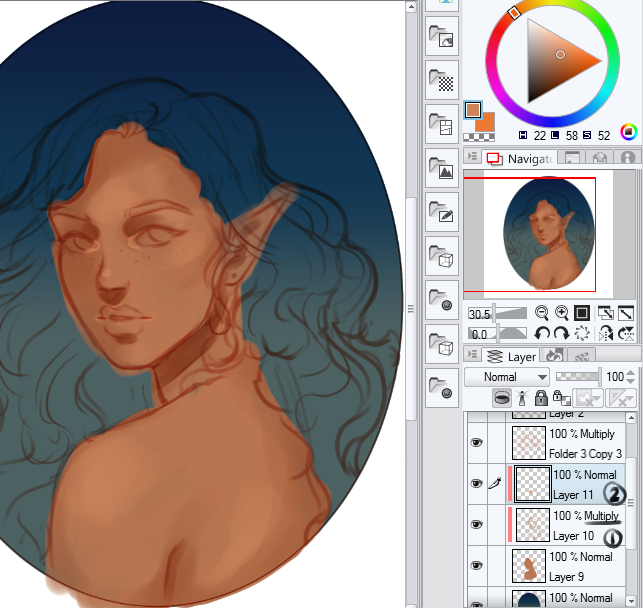Switch to the Navigator tab
Screen dimensions: 643x608
(x=519, y=158)
